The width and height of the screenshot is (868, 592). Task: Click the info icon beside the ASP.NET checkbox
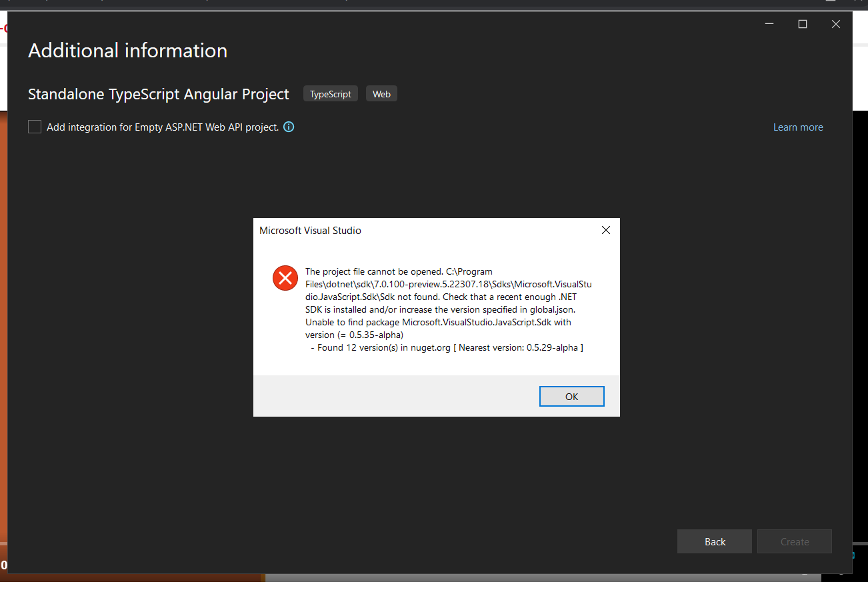coord(289,127)
